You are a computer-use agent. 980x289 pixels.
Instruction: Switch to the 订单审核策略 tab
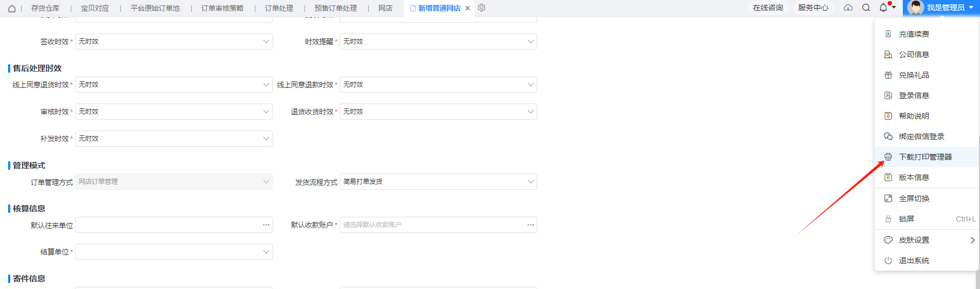point(222,8)
